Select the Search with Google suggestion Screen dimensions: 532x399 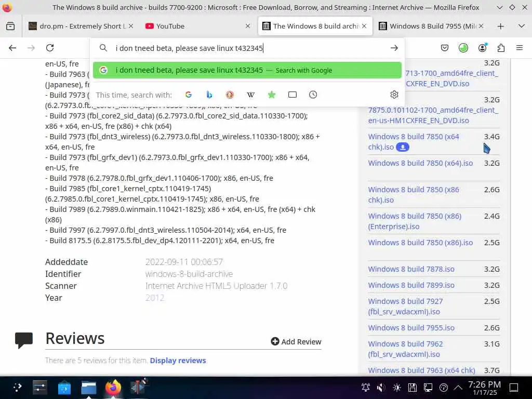[x=247, y=70]
